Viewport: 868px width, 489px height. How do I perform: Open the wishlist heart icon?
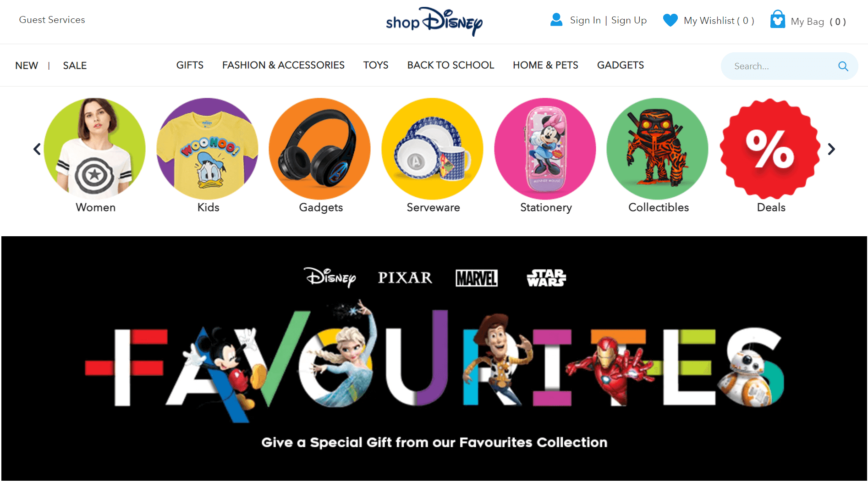click(x=670, y=20)
